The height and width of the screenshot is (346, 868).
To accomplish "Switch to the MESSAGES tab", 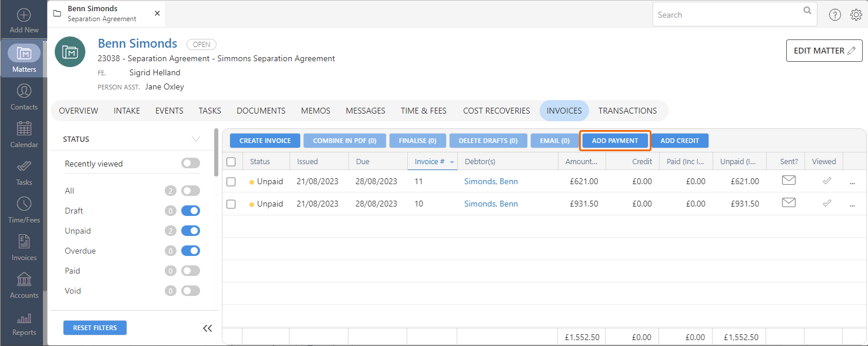I will click(365, 111).
